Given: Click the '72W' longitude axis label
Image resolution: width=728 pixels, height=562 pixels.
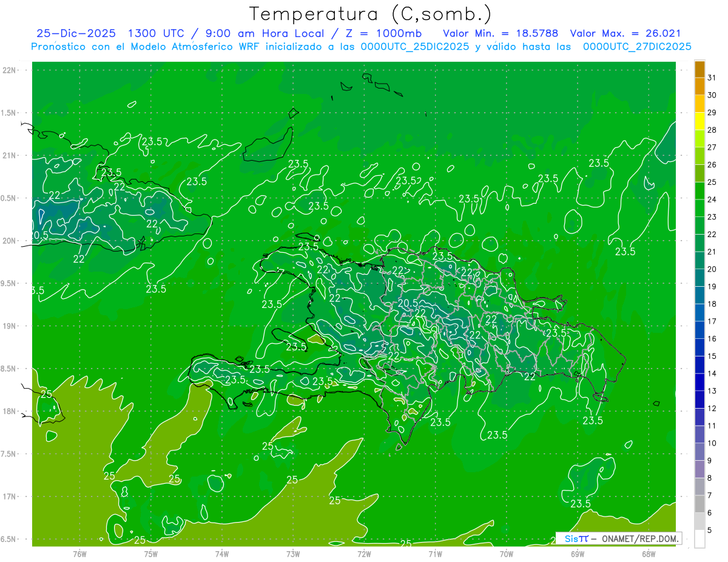Looking at the screenshot, I should point(364,554).
